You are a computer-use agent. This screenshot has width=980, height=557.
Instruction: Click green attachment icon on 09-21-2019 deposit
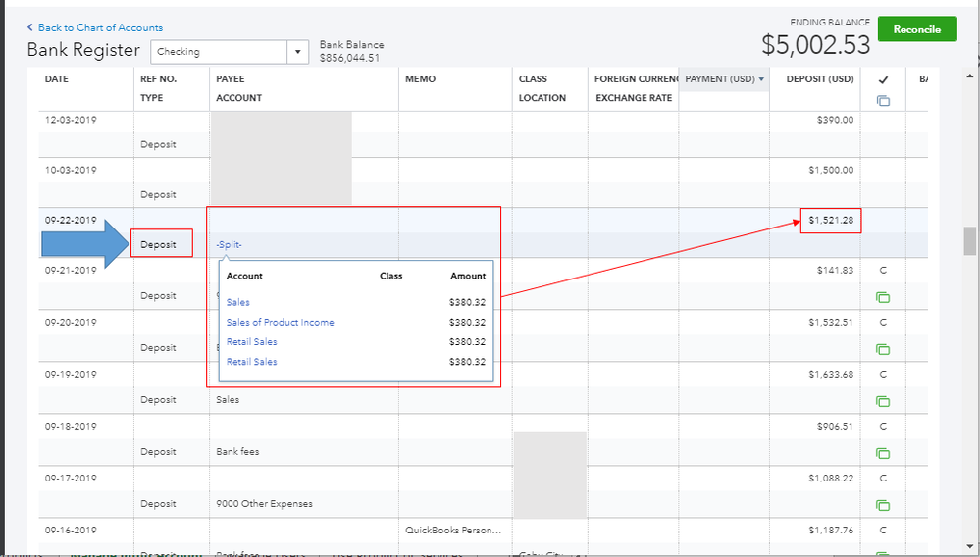[883, 297]
